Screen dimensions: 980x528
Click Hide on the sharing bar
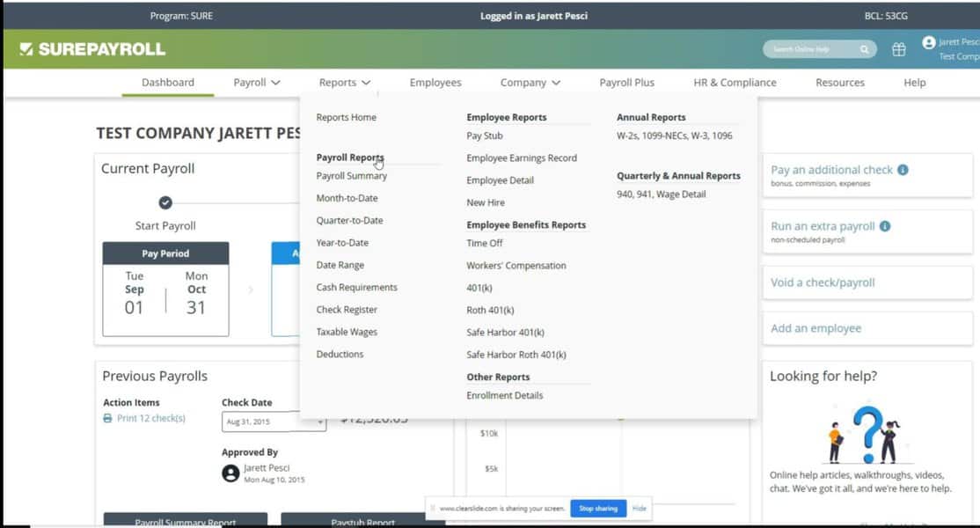[x=639, y=509]
